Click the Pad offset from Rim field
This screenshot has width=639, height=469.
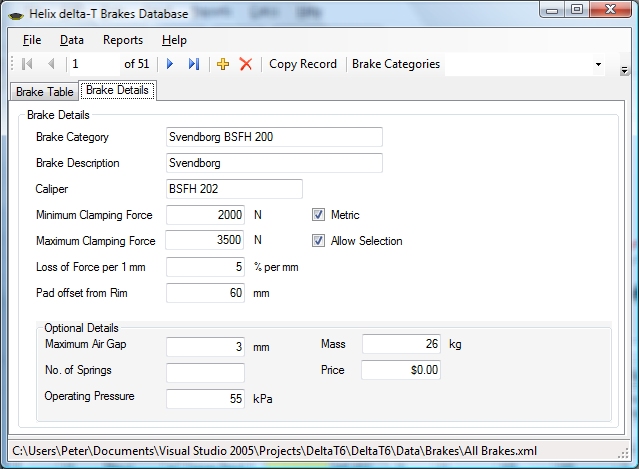coord(205,293)
